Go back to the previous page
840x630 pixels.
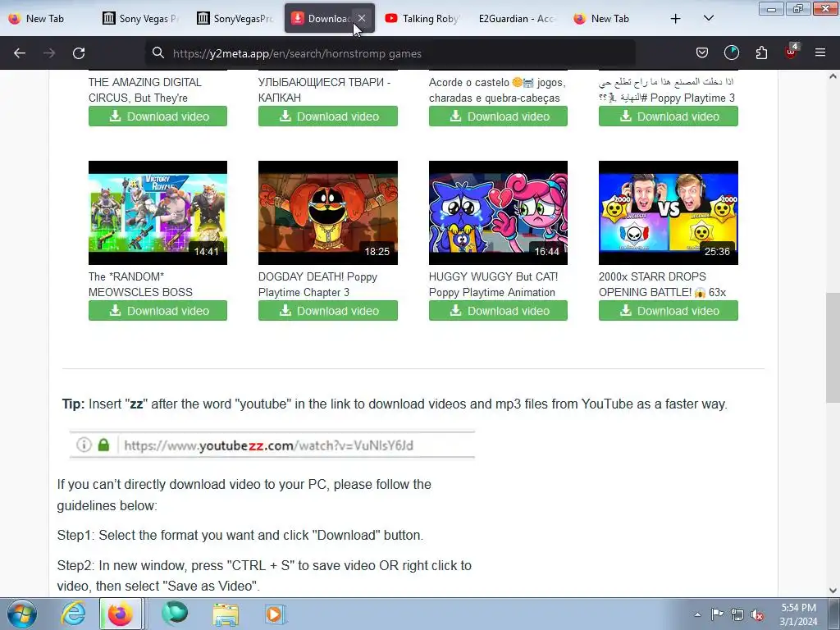pos(20,53)
